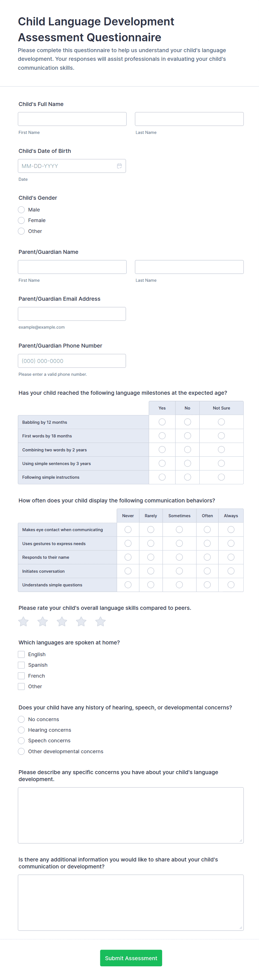Mark "No" for using simple sentences by 3 years
The width and height of the screenshot is (259, 980).
click(x=187, y=463)
